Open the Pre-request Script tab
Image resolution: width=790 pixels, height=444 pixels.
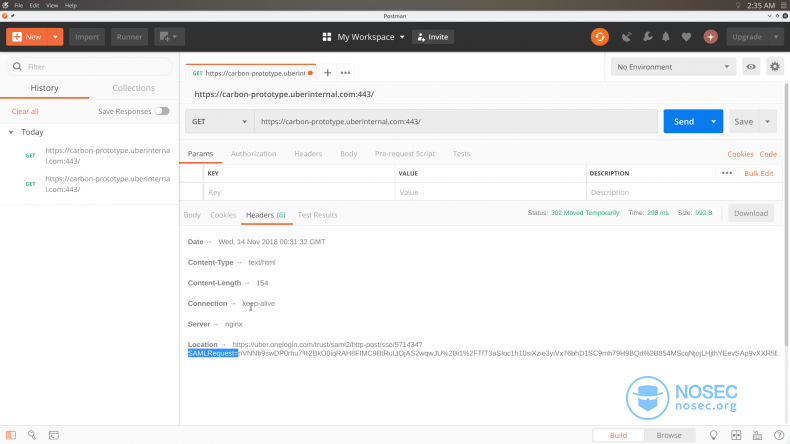405,154
